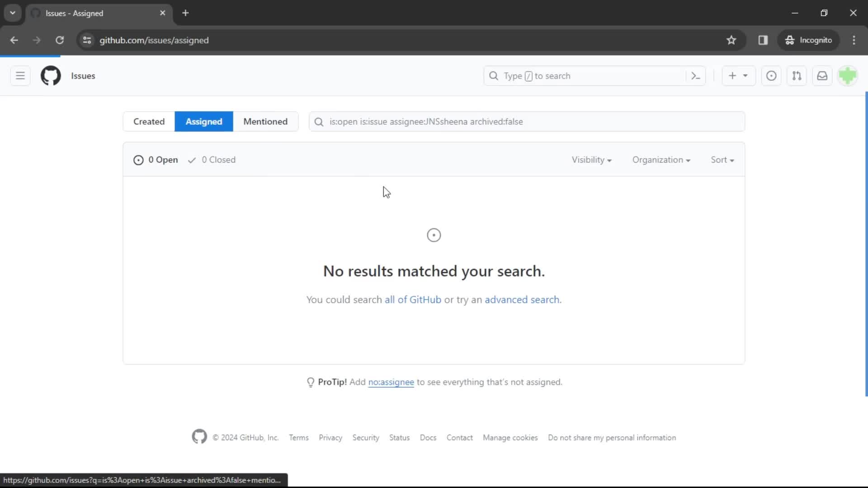Click the pull requests fork icon
This screenshot has height=488, width=868.
797,75
